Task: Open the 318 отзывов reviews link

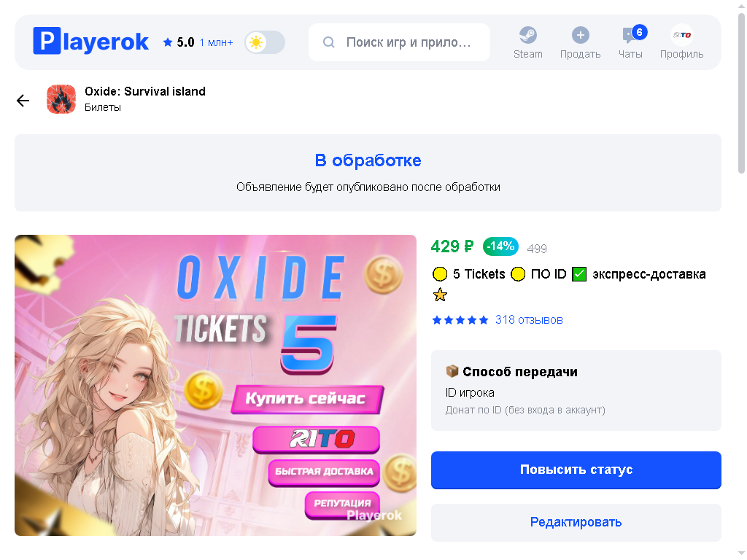Action: [529, 319]
